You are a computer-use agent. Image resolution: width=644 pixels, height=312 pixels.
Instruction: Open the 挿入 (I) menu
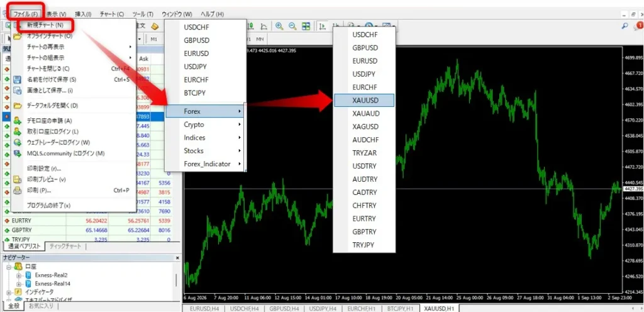[83, 14]
